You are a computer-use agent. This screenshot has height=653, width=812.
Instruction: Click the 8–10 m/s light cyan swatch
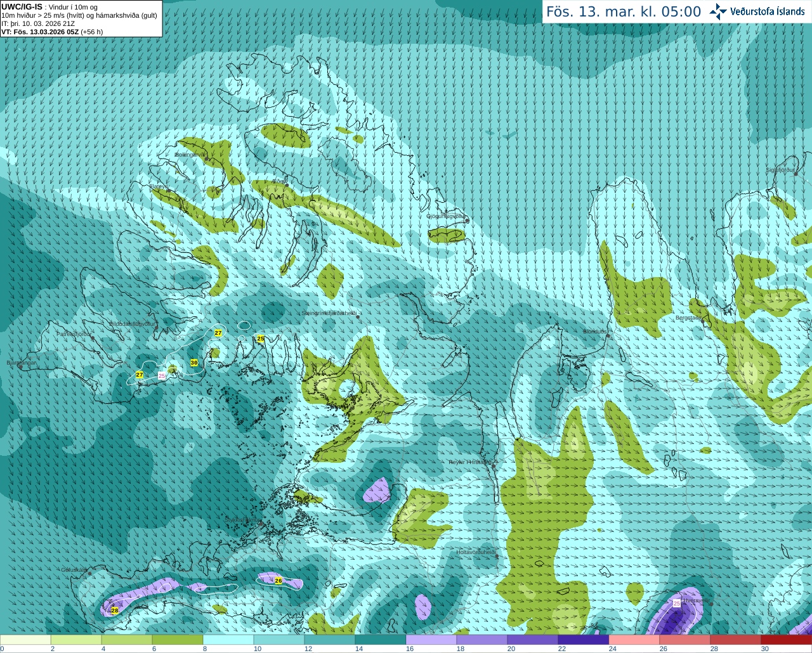[x=228, y=640]
